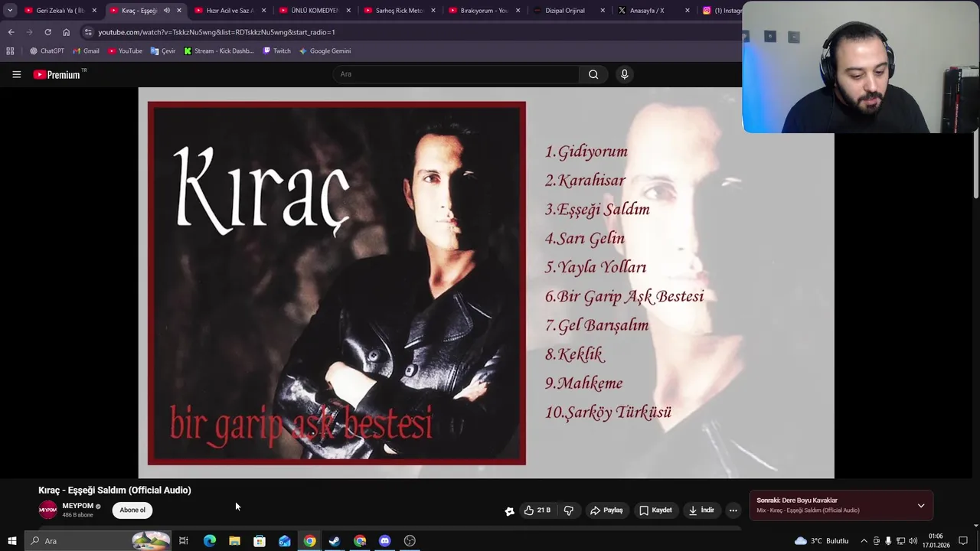The image size is (980, 551).
Task: Switch to the Bırakıyorum tab
Action: 484,11
